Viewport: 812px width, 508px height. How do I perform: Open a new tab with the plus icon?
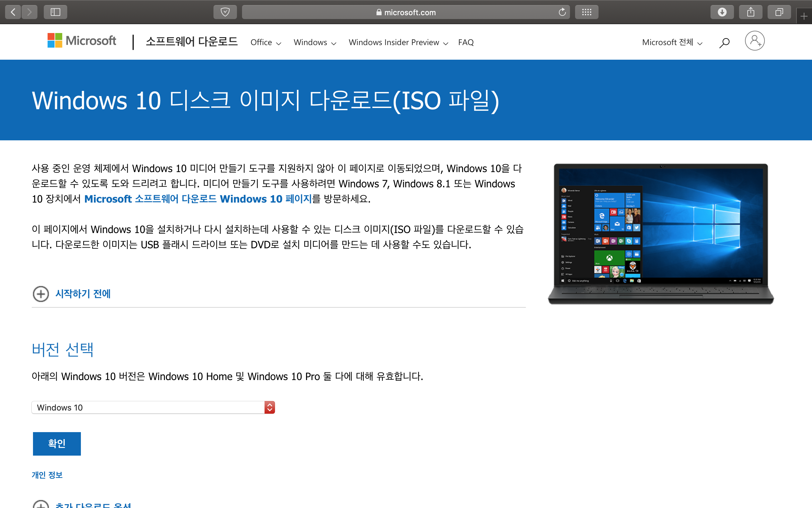point(804,16)
